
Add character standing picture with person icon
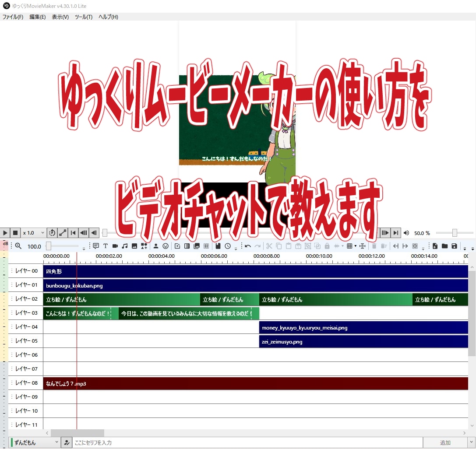point(156,246)
